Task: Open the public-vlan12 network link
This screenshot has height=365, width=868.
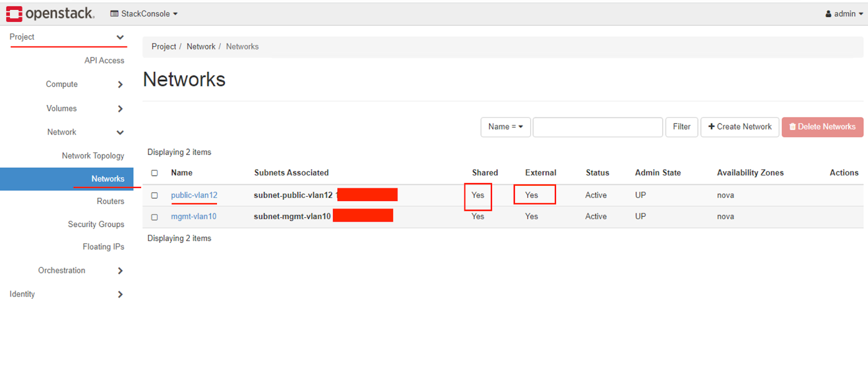Action: (194, 195)
